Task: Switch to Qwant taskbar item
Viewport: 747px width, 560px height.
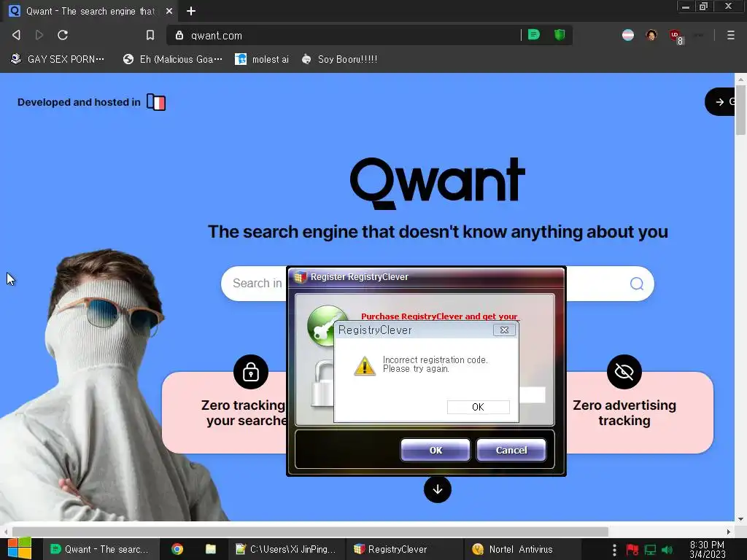Action: pos(101,549)
